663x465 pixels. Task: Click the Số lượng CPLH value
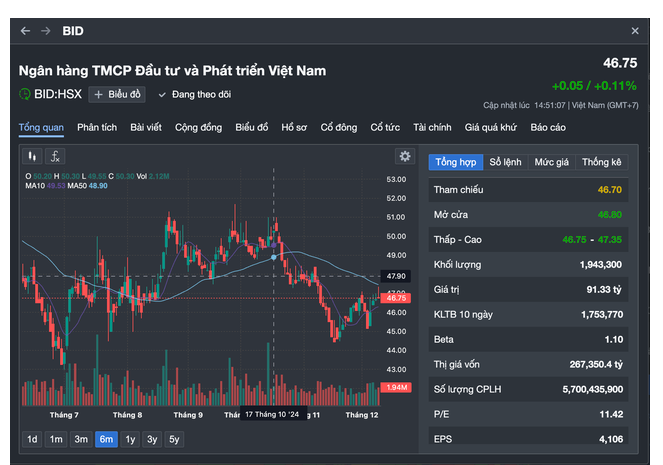(x=592, y=389)
